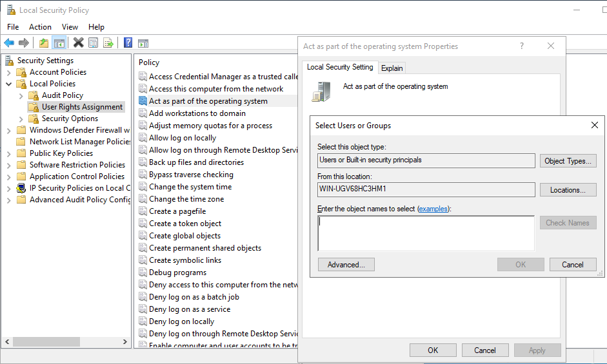Open the View menu
Image resolution: width=607 pixels, height=364 pixels.
point(70,27)
